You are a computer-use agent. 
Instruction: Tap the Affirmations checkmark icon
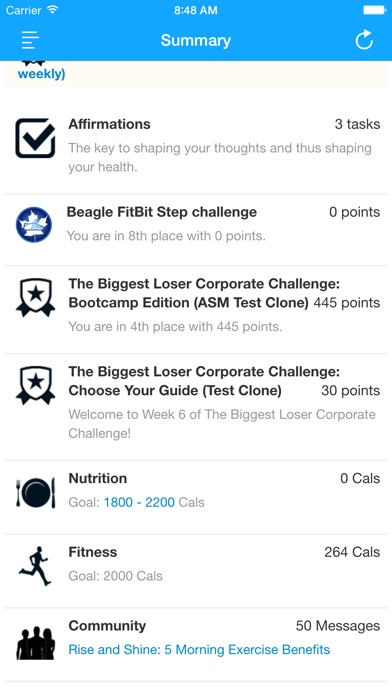(x=36, y=138)
